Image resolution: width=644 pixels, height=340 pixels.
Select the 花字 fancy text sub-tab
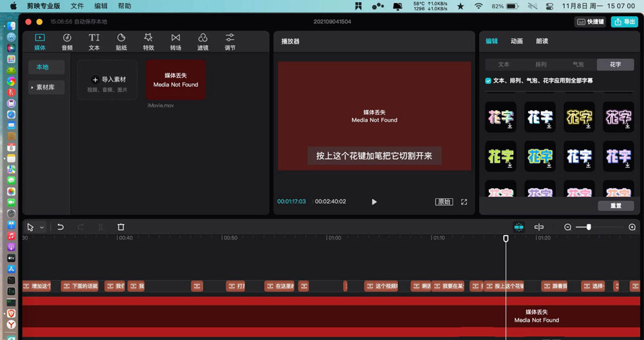(x=615, y=64)
